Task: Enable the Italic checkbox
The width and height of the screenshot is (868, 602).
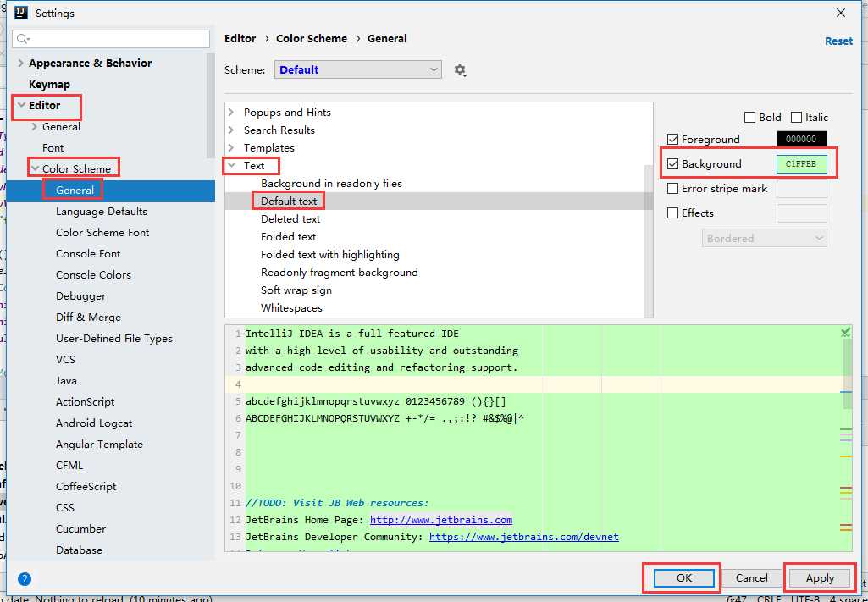Action: point(797,118)
